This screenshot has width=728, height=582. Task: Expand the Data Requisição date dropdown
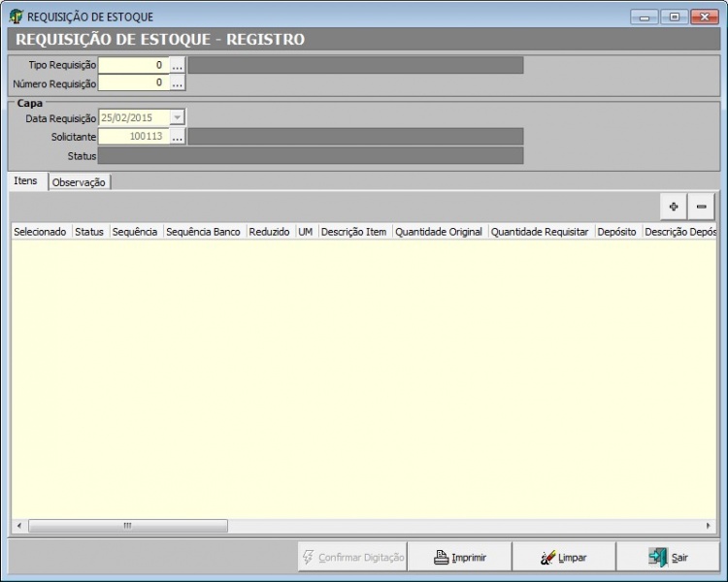point(177,117)
